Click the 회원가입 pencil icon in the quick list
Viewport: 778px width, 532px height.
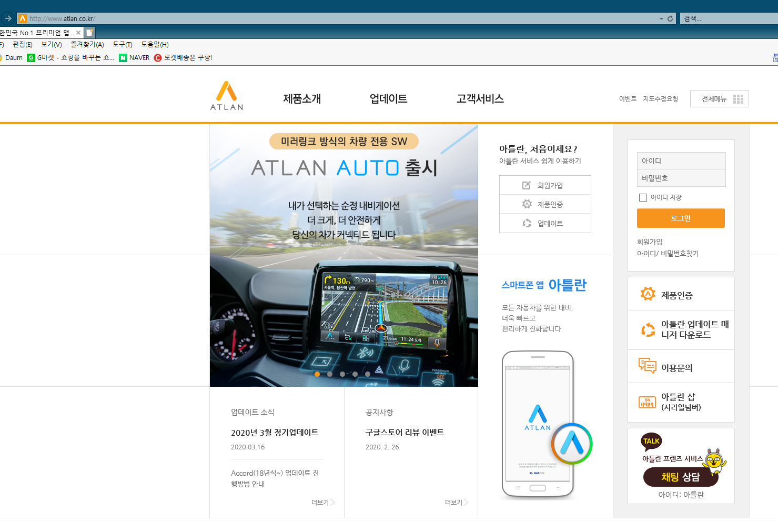[x=527, y=185]
